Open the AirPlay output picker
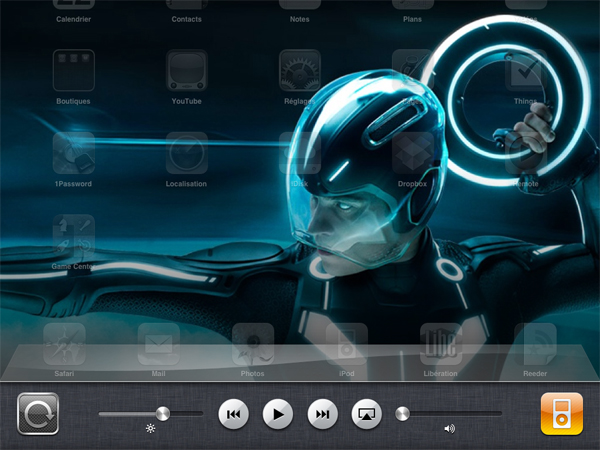 pos(367,414)
